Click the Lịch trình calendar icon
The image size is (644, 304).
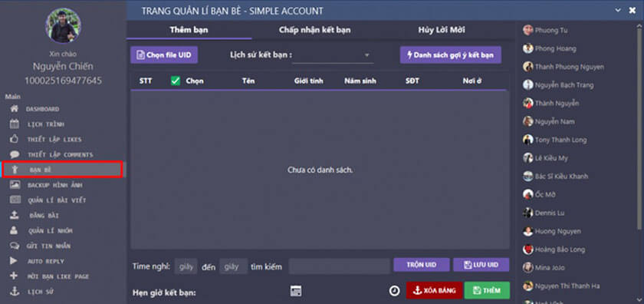click(x=15, y=124)
